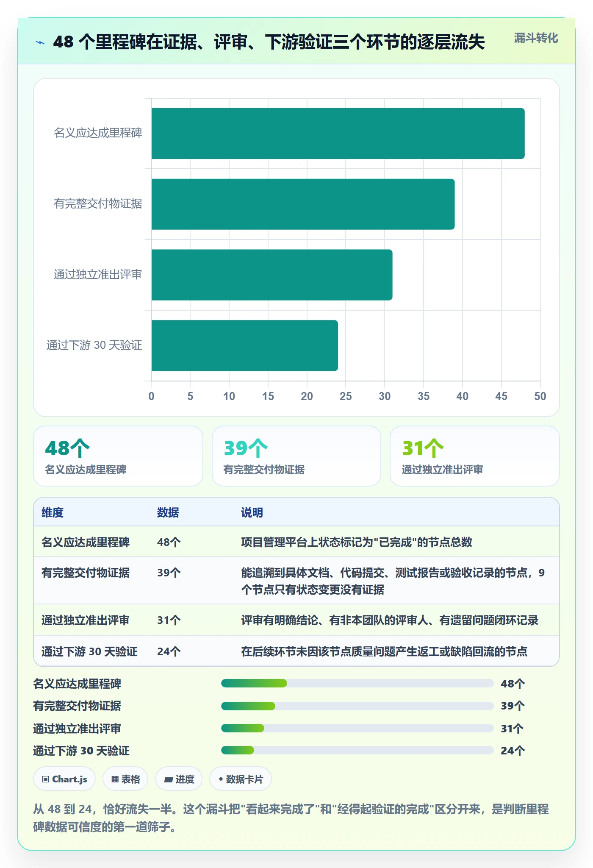Click table cell 名义应达成里程碑
The image size is (593, 868).
[86, 542]
